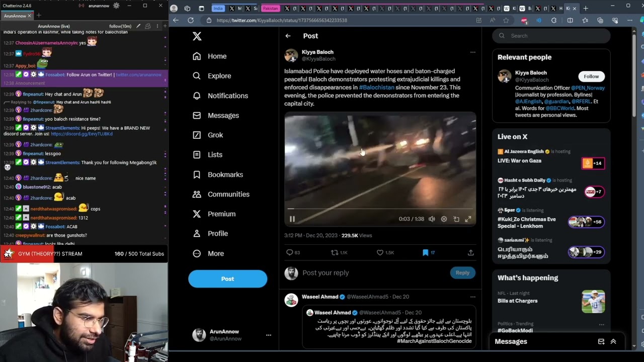The width and height of the screenshot is (644, 362).
Task: Toggle picture-in-picture on the video
Action: [456, 219]
